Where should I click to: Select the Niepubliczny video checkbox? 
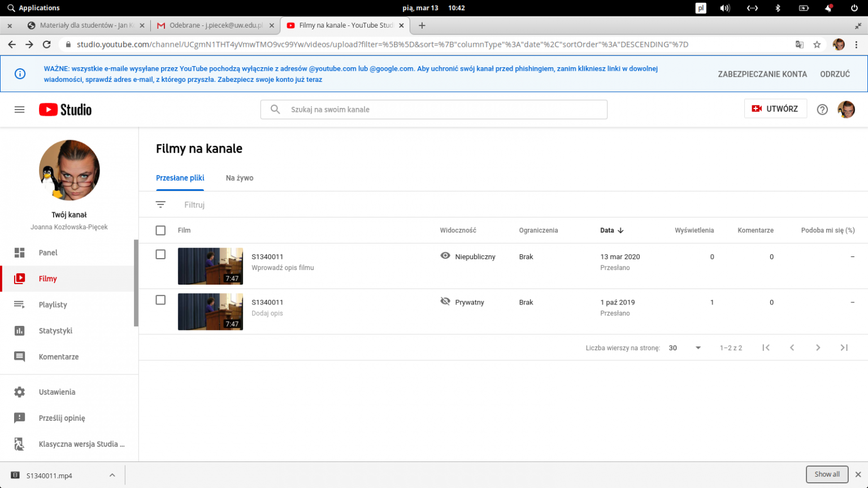coord(160,255)
